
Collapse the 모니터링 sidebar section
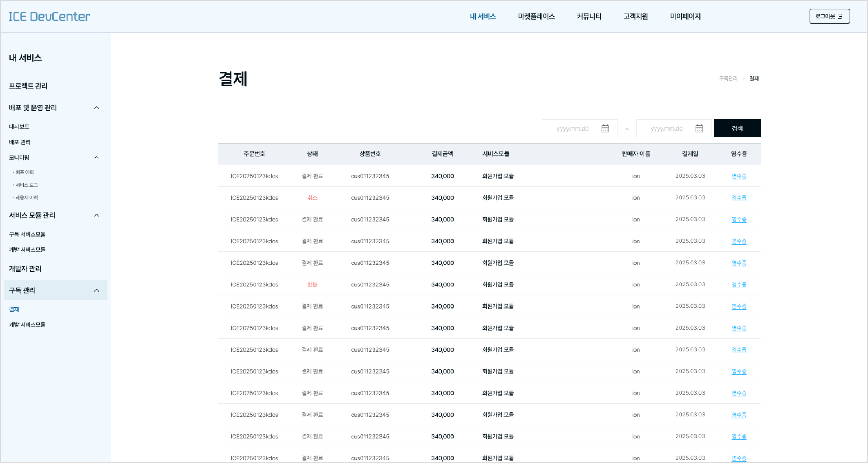coord(97,157)
